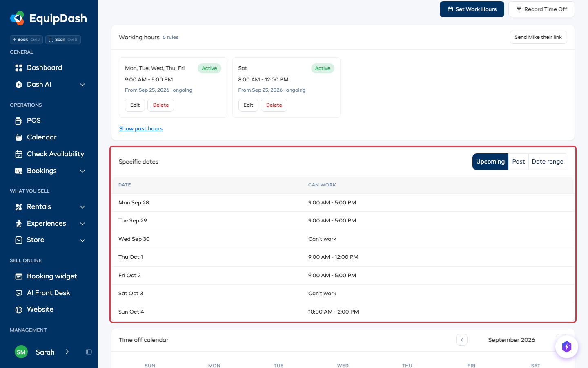
Task: Edit the Mon-Fri working hours rule
Action: (x=135, y=105)
